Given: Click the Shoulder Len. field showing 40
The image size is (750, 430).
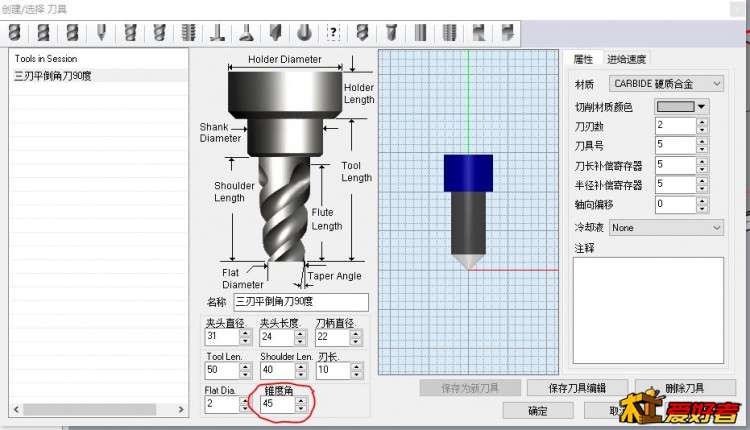Looking at the screenshot, I should 277,370.
